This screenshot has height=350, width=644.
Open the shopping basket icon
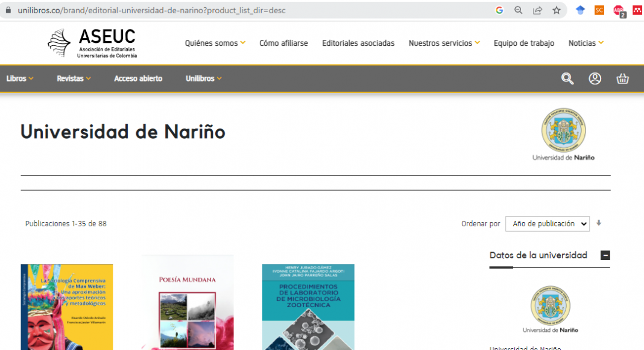(623, 78)
